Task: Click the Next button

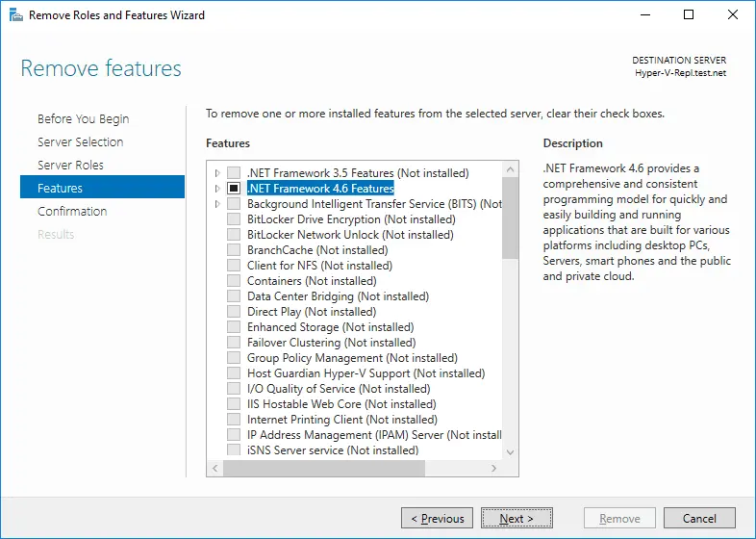Action: pos(517,518)
